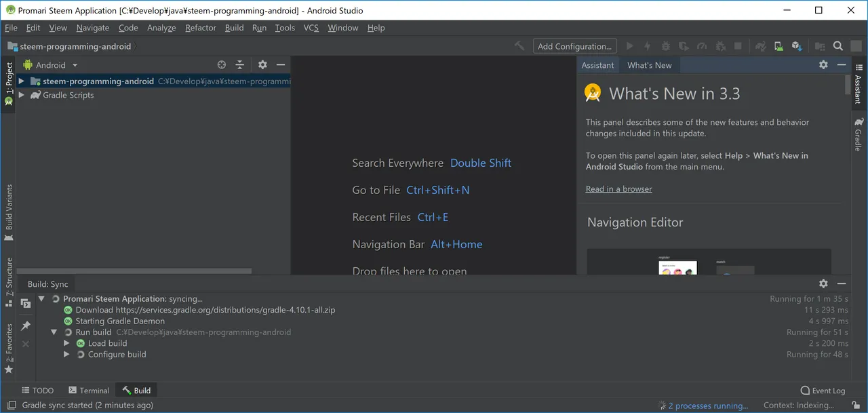This screenshot has width=868, height=413.
Task: Switch to the What's New tab
Action: click(x=650, y=65)
